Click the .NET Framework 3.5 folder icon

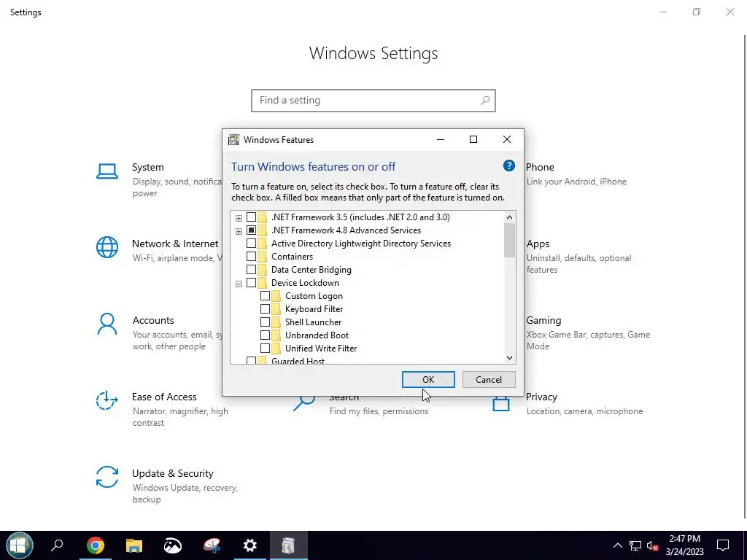(262, 217)
